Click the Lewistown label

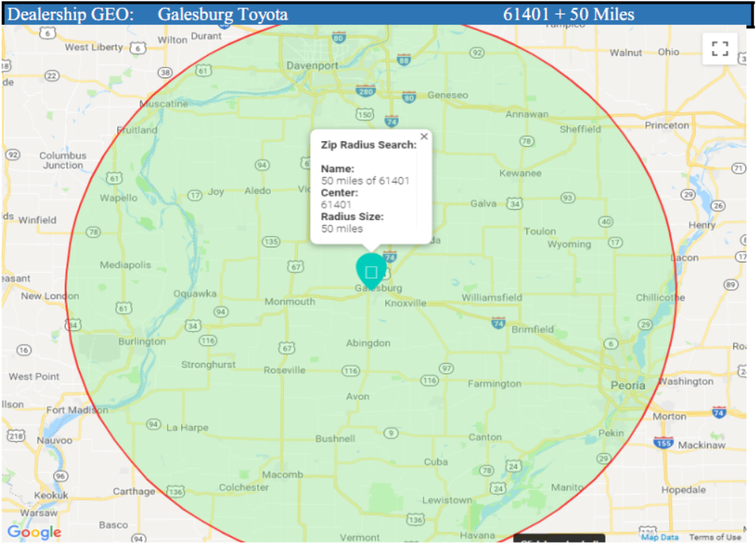tap(448, 500)
